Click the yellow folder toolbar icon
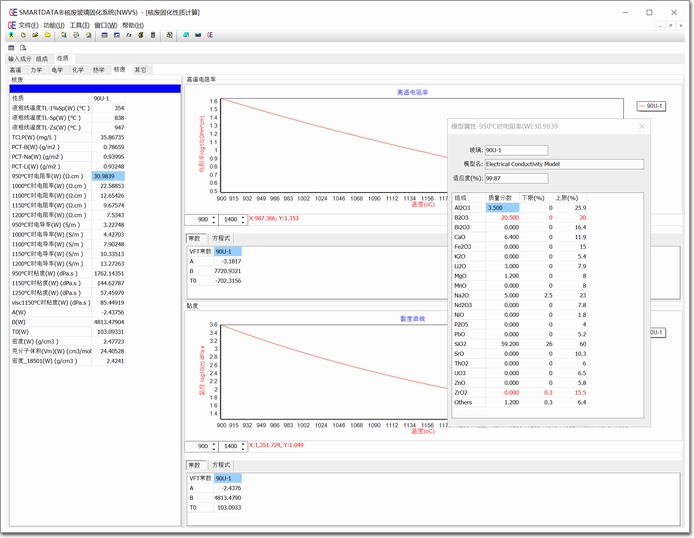 coord(47,35)
